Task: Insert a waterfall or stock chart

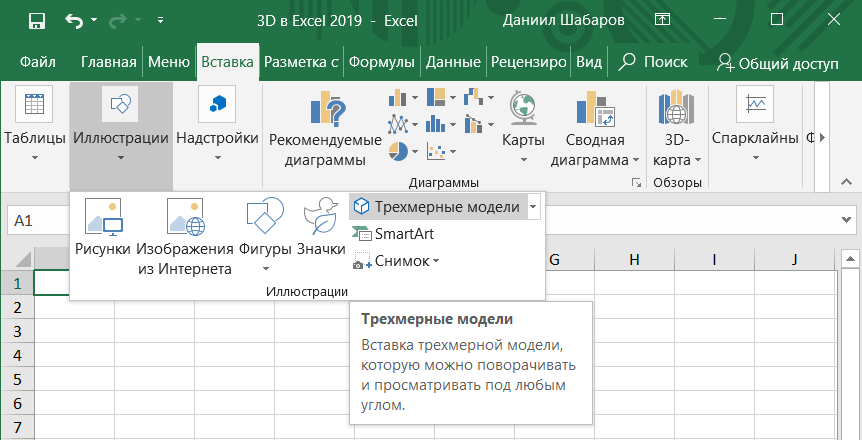Action: (478, 98)
